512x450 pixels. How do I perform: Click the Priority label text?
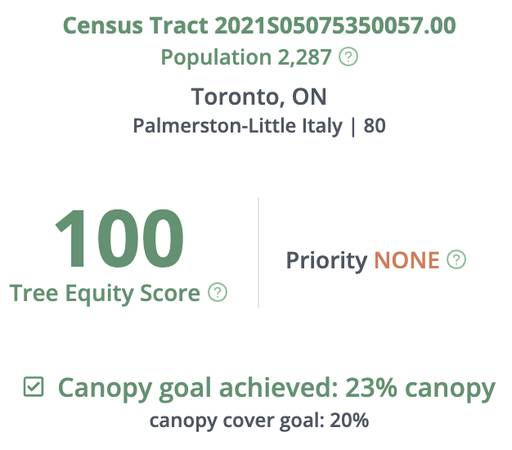coord(327,260)
